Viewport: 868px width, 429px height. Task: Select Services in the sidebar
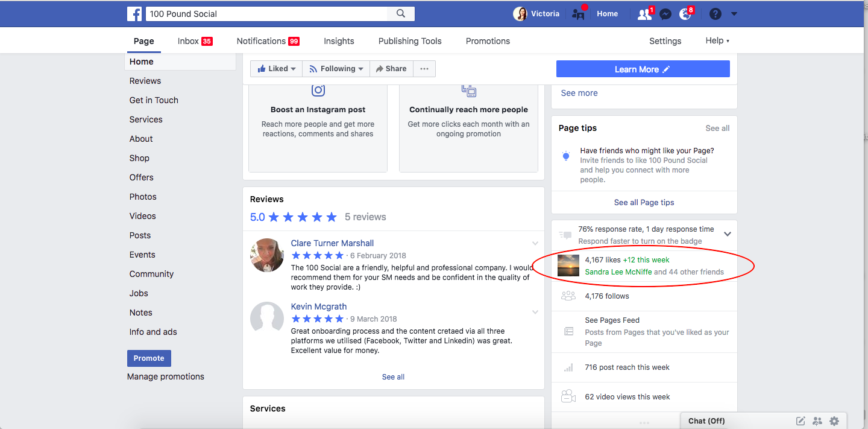click(x=146, y=119)
